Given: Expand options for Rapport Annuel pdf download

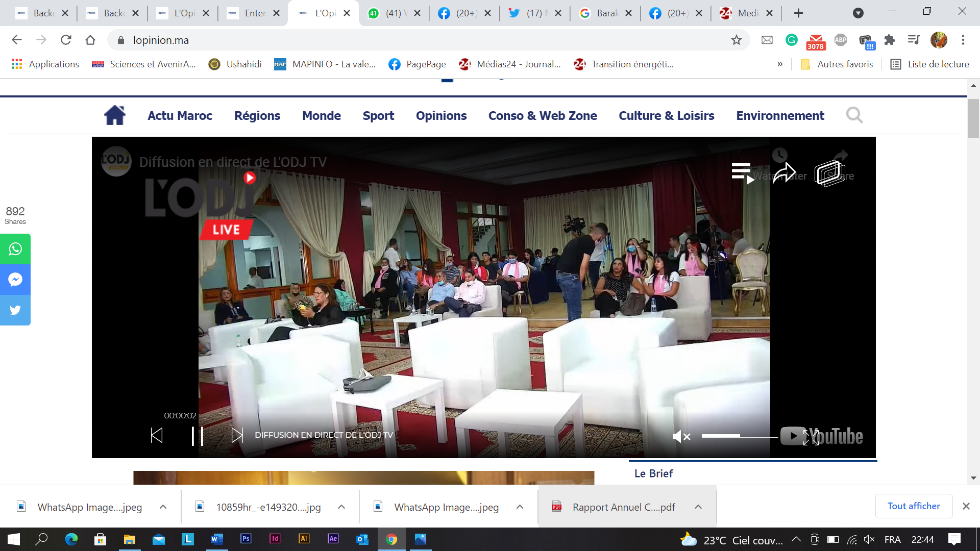Looking at the screenshot, I should [x=698, y=507].
